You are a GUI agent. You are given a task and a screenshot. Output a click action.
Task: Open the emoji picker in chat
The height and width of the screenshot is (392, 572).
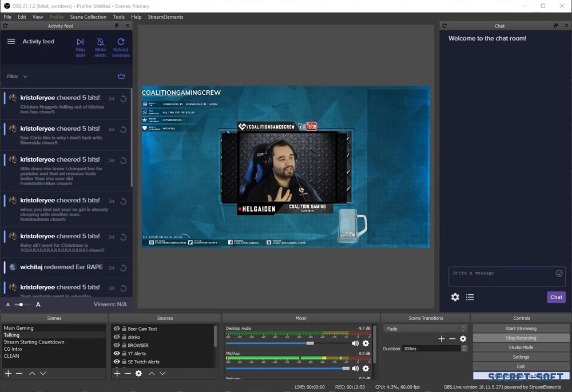(559, 273)
